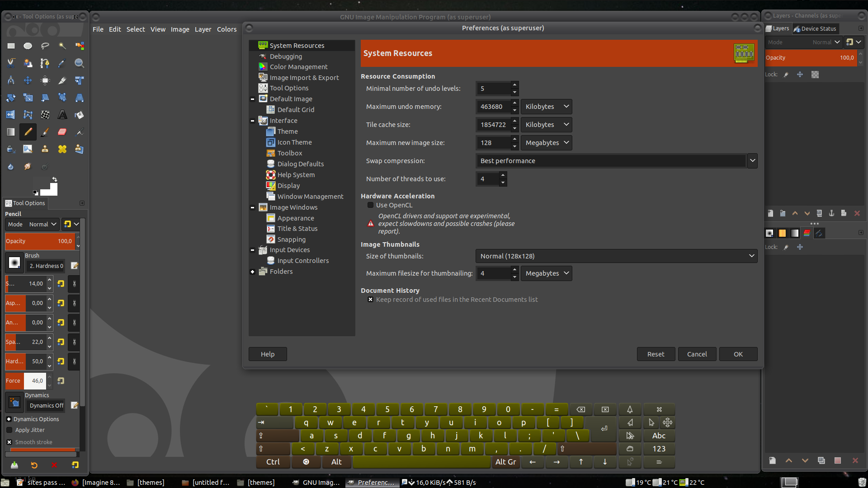This screenshot has width=868, height=488.
Task: Adjust the Force slider in Tool Options
Action: (x=25, y=381)
